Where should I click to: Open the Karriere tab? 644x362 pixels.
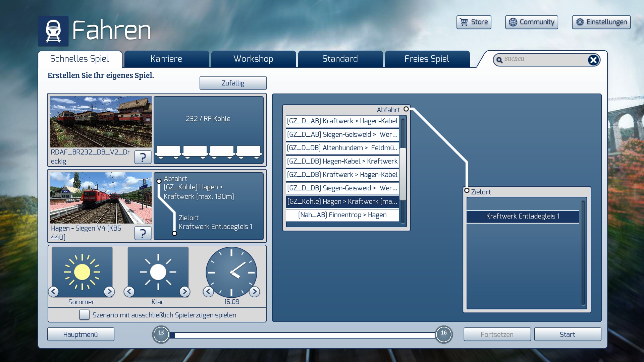coord(166,59)
